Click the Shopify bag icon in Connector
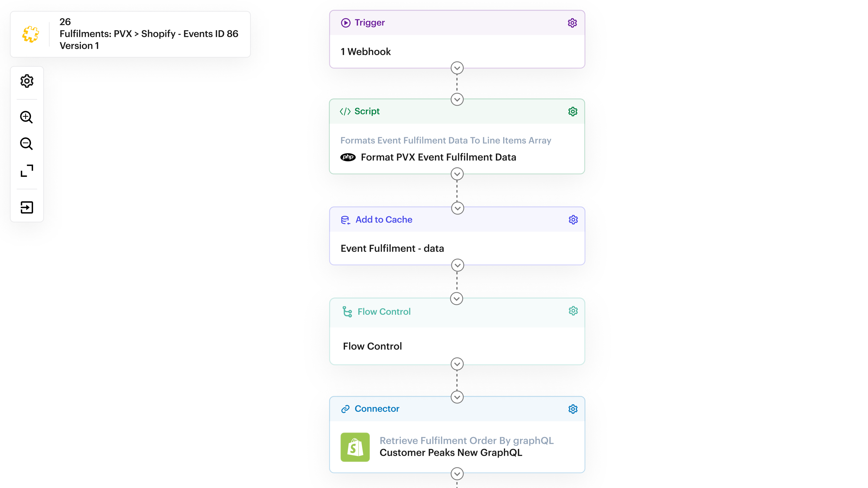The image size is (868, 488). 355,447
